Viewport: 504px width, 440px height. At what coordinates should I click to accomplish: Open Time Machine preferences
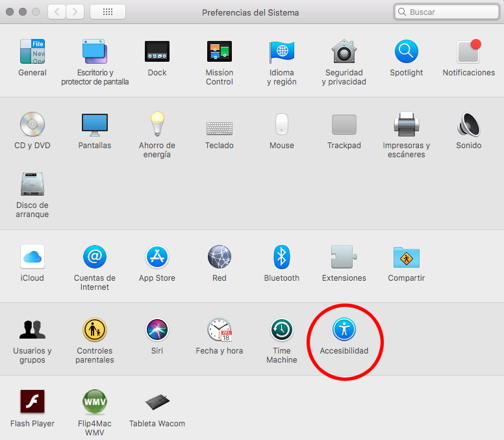coord(282,330)
